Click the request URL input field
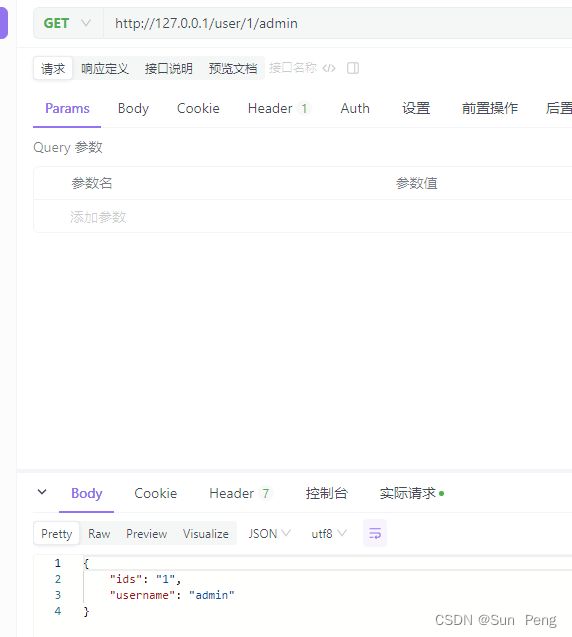Viewport: 572px width, 637px height. 337,23
